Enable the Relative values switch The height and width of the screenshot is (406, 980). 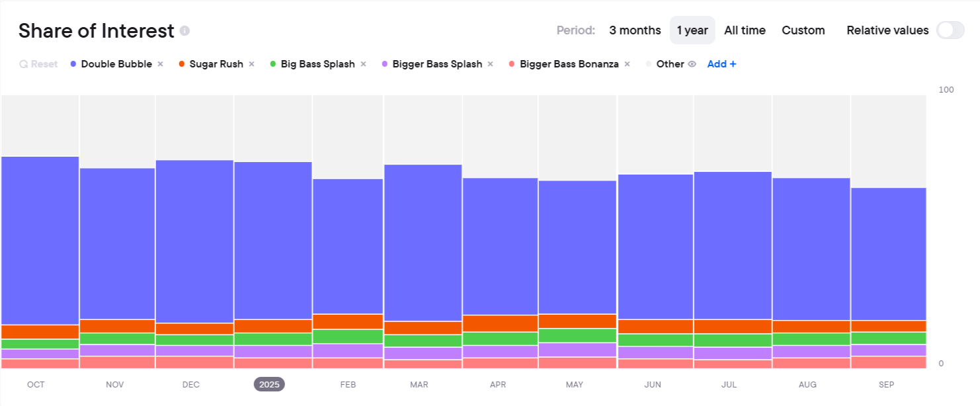coord(950,30)
